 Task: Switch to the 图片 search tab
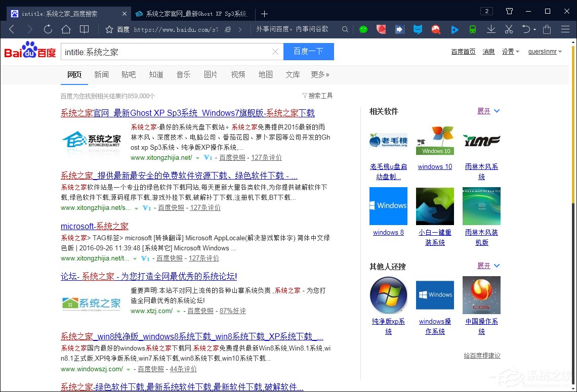tap(211, 74)
